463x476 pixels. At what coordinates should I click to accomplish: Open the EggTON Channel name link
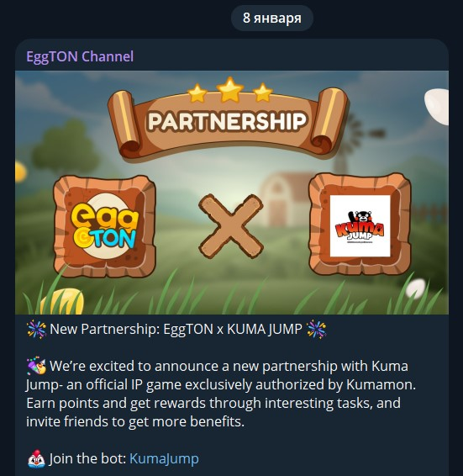pyautogui.click(x=80, y=56)
